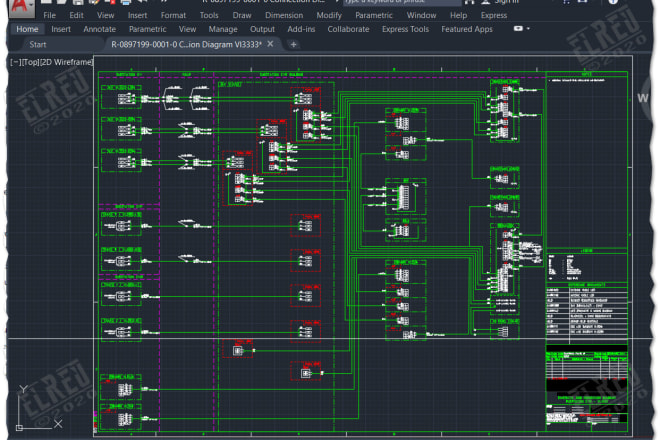Image resolution: width=660 pixels, height=440 pixels.
Task: Switch to the Collaborate ribbon tab
Action: point(348,29)
